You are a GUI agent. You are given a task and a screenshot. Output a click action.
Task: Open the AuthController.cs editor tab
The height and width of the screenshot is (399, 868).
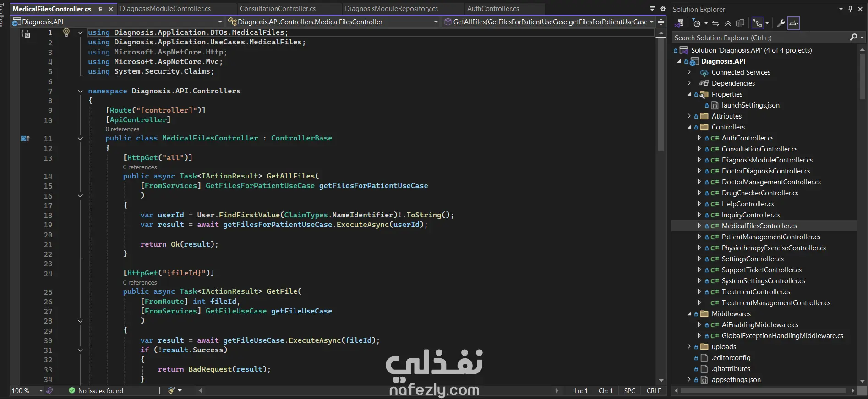coord(493,9)
